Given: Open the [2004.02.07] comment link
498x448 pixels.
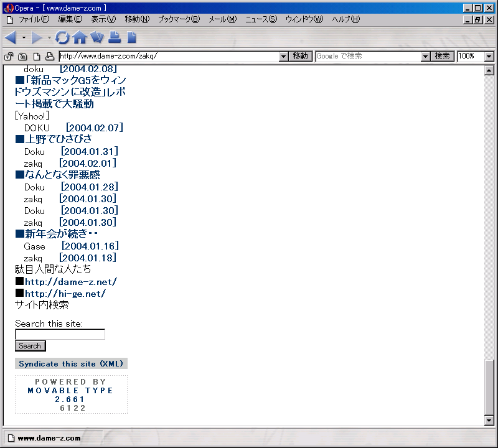Looking at the screenshot, I should 95,128.
